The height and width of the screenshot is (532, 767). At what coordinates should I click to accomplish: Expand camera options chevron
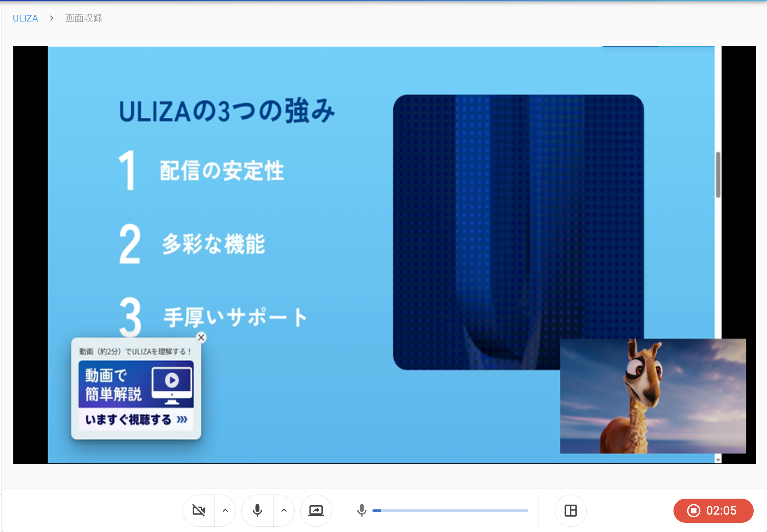225,510
